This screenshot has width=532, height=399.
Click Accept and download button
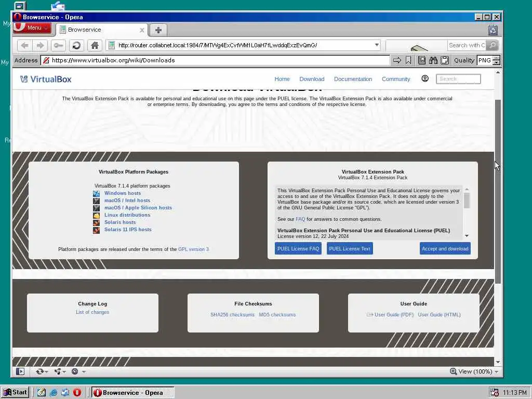[445, 249]
